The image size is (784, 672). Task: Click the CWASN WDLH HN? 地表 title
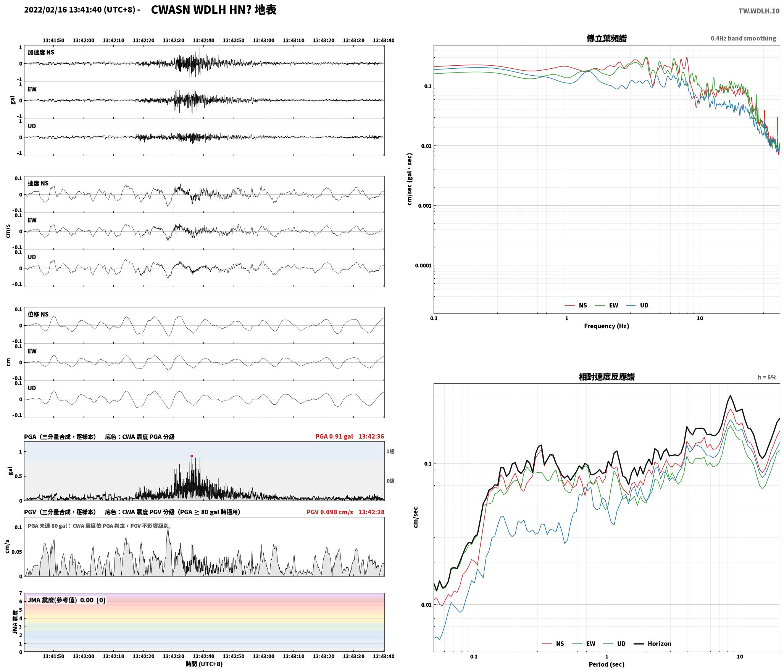[x=214, y=10]
